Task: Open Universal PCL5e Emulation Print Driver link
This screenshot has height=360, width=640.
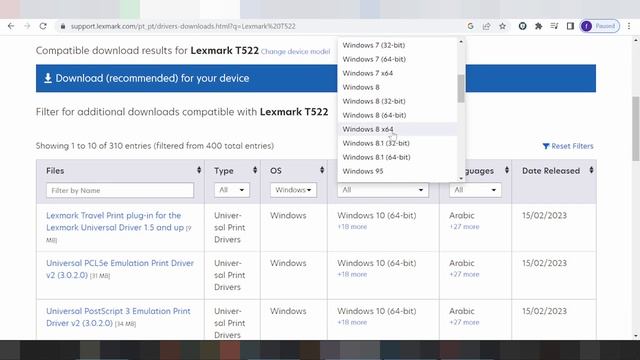Action: tap(120, 269)
